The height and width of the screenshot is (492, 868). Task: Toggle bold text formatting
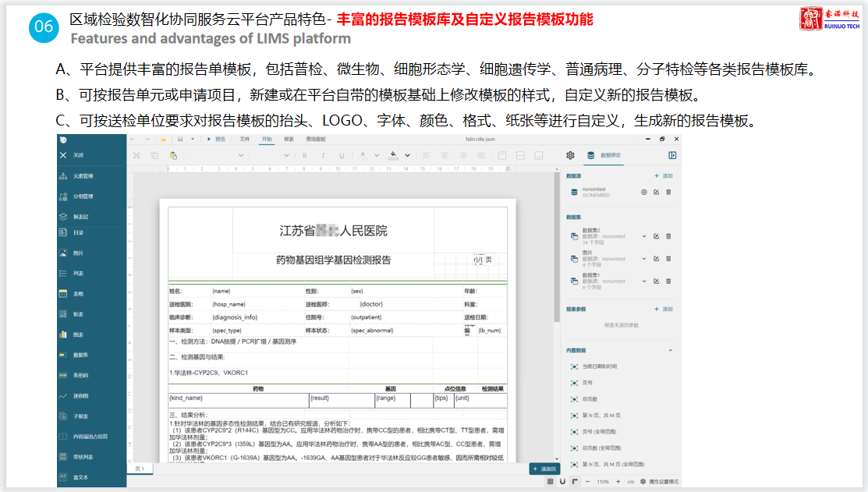[x=304, y=155]
